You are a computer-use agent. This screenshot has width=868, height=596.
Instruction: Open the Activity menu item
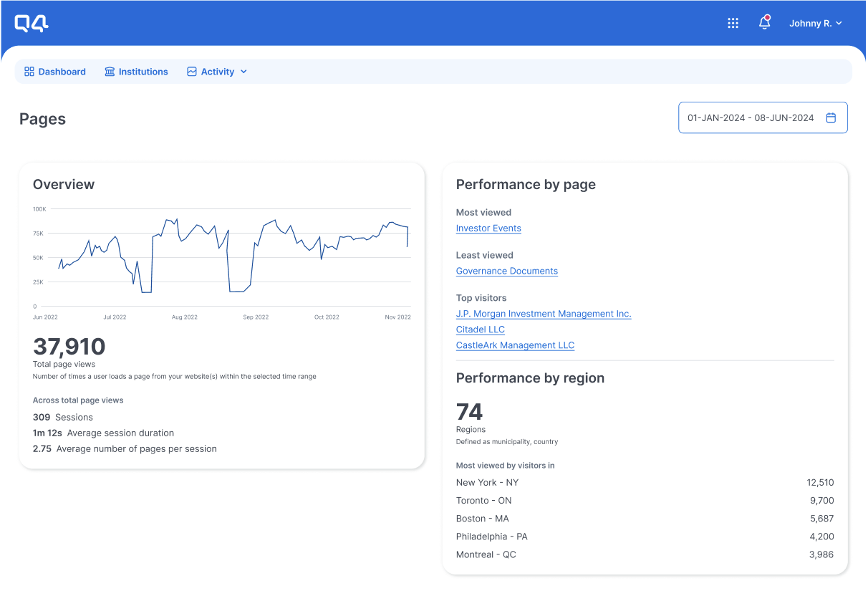[x=218, y=72]
